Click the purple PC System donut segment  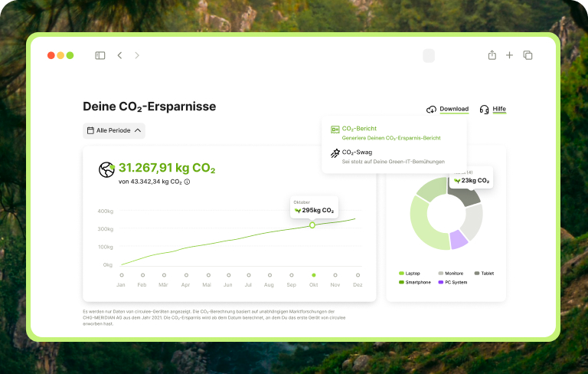459,240
